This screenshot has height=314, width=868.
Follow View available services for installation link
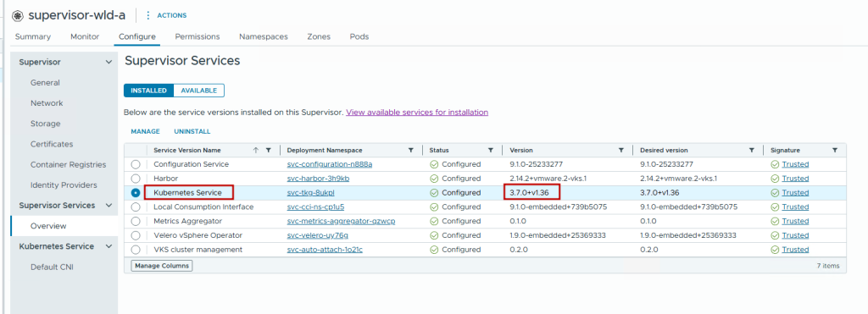point(417,113)
